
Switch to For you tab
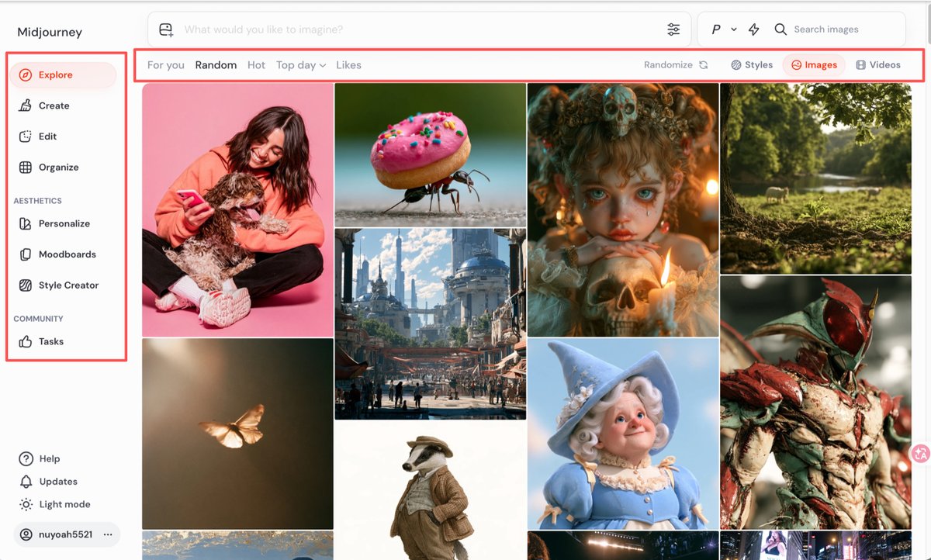pyautogui.click(x=166, y=65)
